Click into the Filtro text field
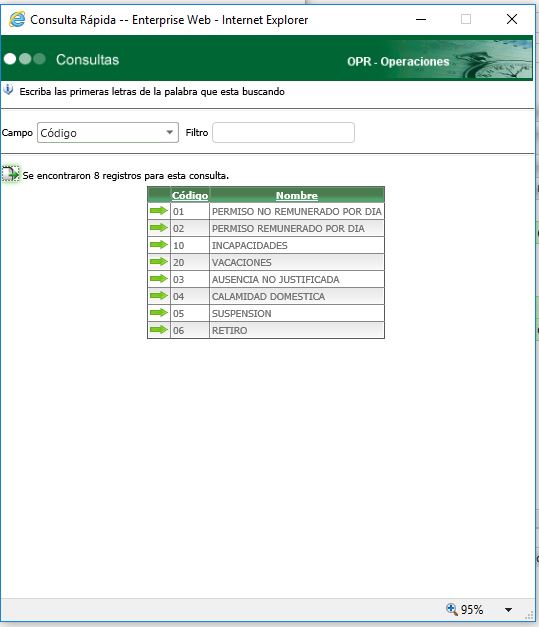Screen dimensions: 539x627 283,132
